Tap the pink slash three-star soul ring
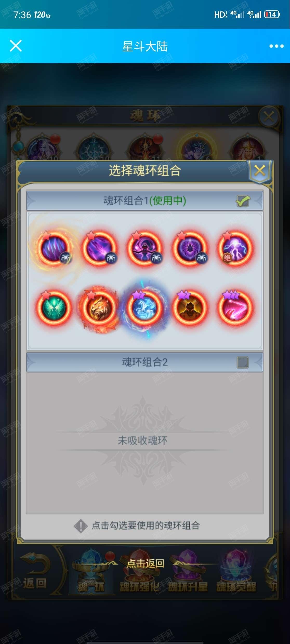Image resolution: width=290 pixels, height=644 pixels. tap(235, 307)
